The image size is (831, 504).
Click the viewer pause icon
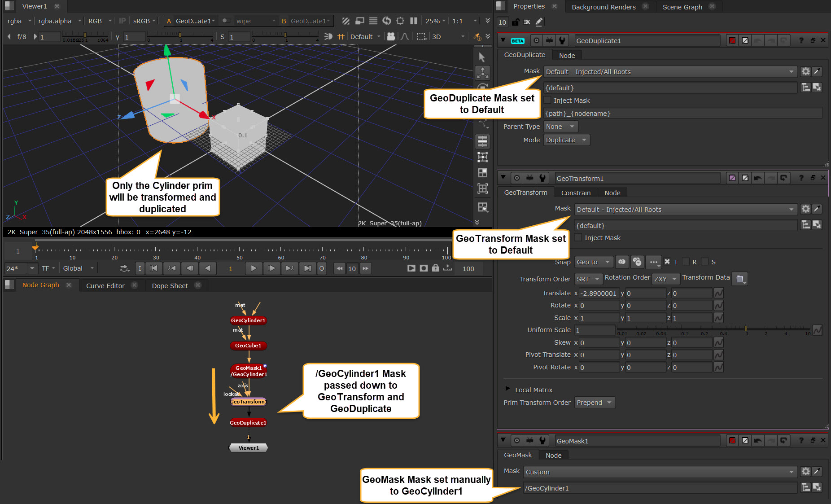pos(414,21)
